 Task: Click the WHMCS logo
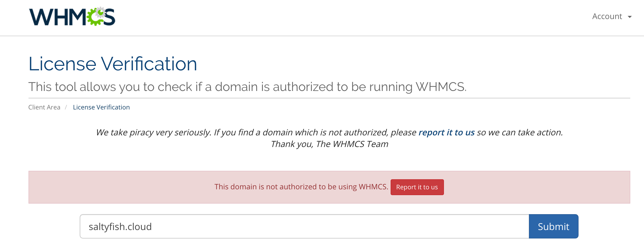[x=72, y=17]
